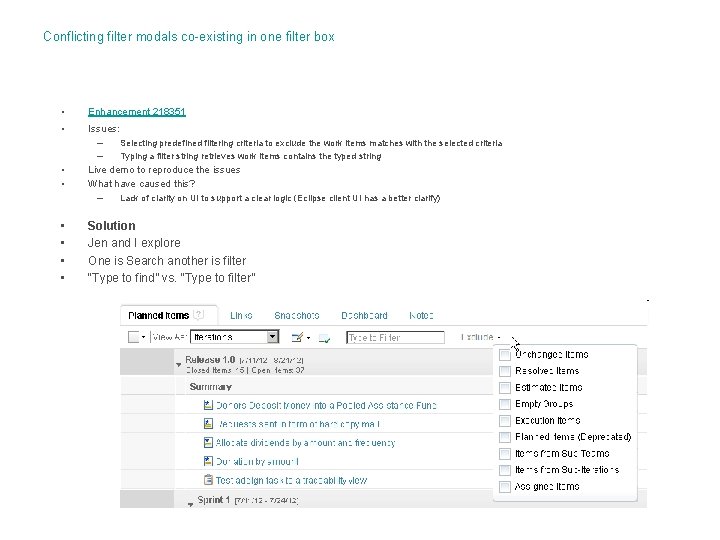Check the Items from Sub Teams option
The width and height of the screenshot is (720, 540).
click(505, 454)
